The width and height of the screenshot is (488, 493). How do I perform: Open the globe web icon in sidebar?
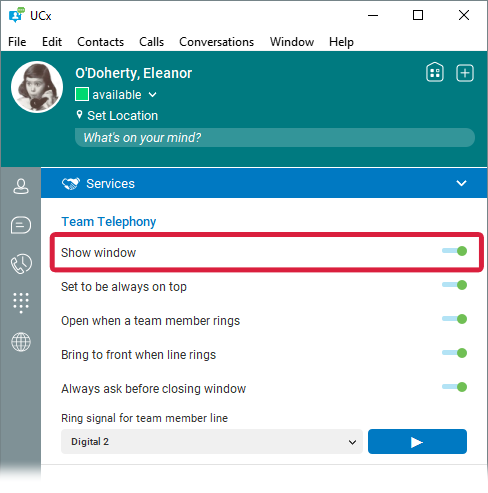pos(21,342)
